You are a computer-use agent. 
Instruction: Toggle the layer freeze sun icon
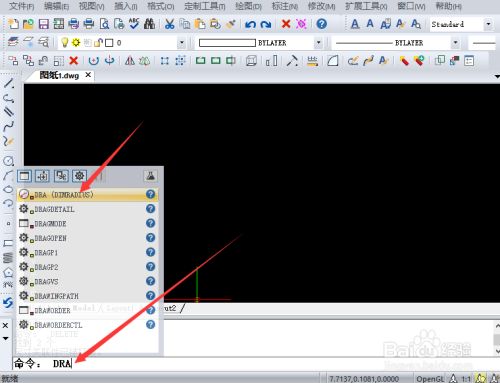point(76,42)
